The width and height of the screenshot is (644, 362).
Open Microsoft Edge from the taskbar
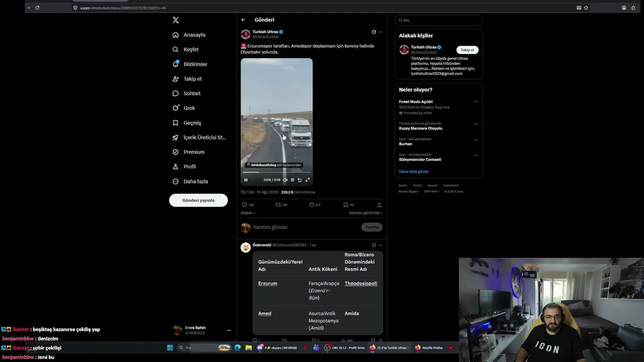(x=238, y=348)
